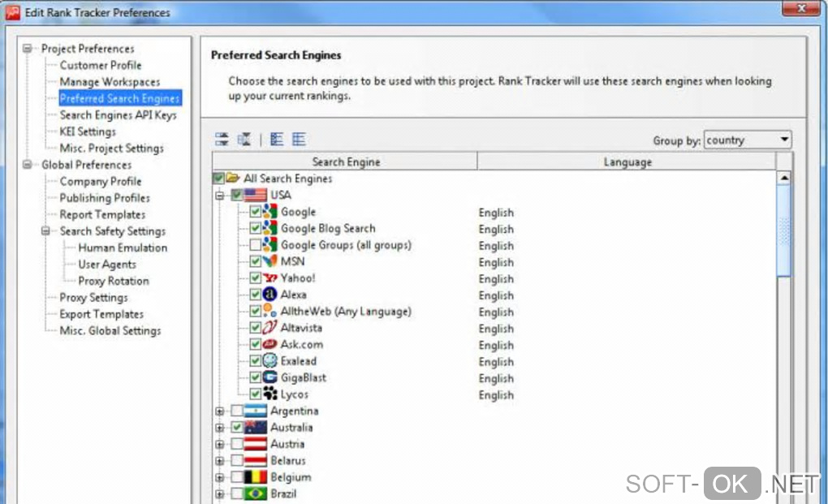Toggle the USA country checkbox
The image size is (828, 504).
pos(236,195)
